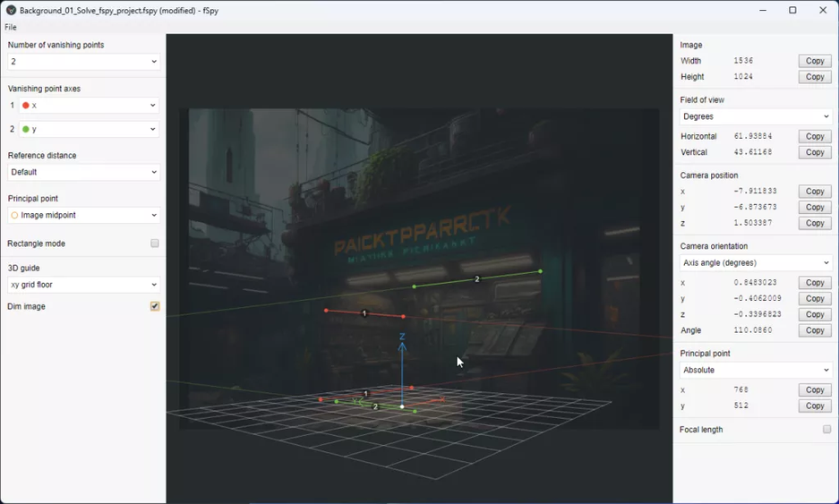Click the white origin point on the grid
Image resolution: width=839 pixels, height=504 pixels.
(402, 406)
